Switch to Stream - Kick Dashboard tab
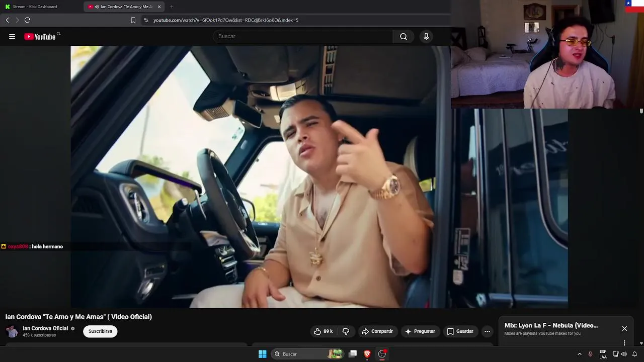Image resolution: width=644 pixels, height=362 pixels. (x=41, y=7)
